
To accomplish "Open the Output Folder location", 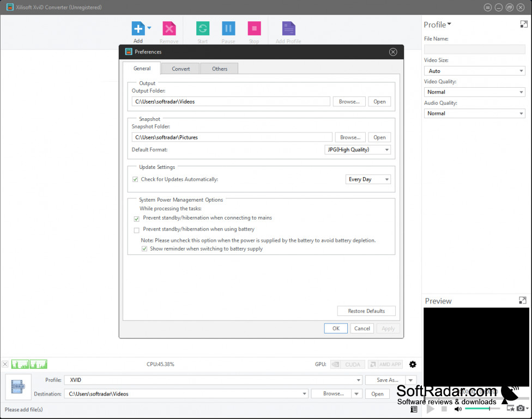I will point(379,101).
